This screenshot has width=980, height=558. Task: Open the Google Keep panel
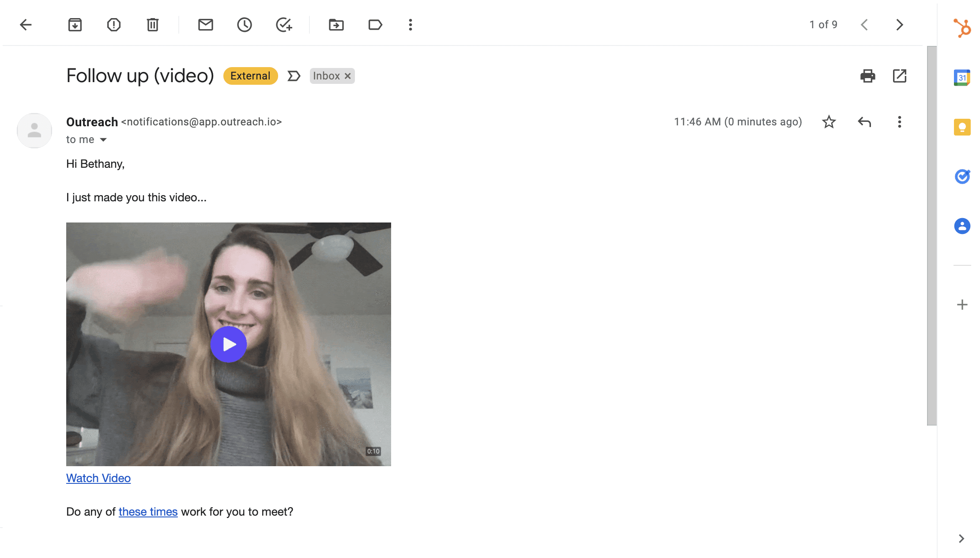(962, 127)
